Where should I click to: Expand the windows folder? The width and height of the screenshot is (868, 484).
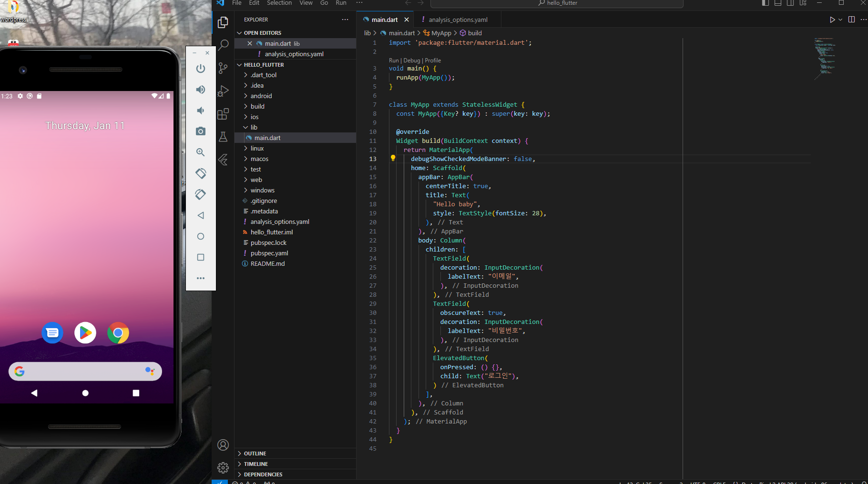click(296, 190)
